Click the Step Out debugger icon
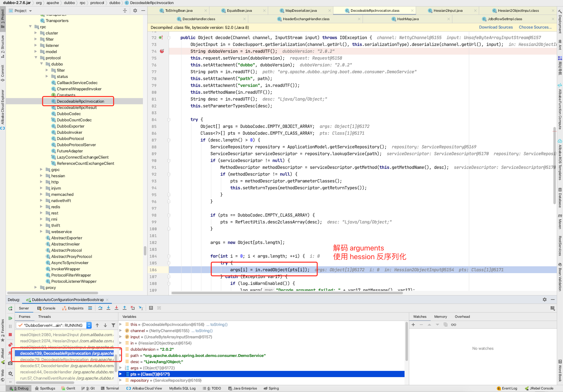Screen dimensions: 563x392 point(125,308)
